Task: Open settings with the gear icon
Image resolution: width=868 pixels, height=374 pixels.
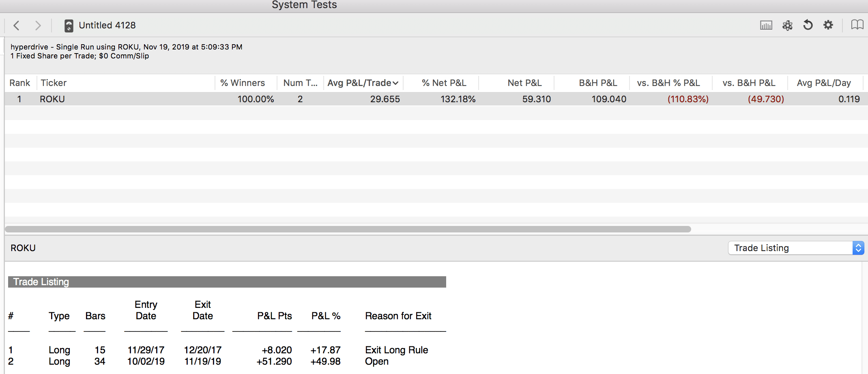Action: 828,25
